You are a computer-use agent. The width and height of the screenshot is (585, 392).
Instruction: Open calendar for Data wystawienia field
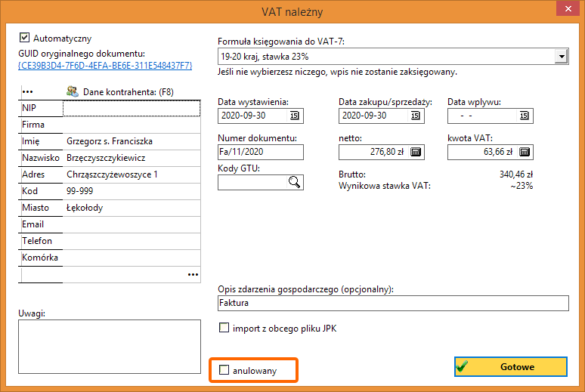pyautogui.click(x=294, y=116)
